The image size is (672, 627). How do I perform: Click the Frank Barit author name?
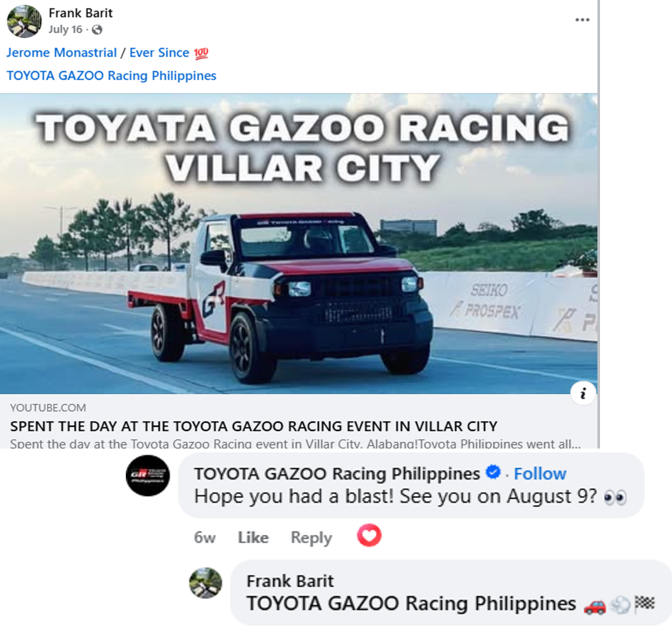pyautogui.click(x=80, y=13)
